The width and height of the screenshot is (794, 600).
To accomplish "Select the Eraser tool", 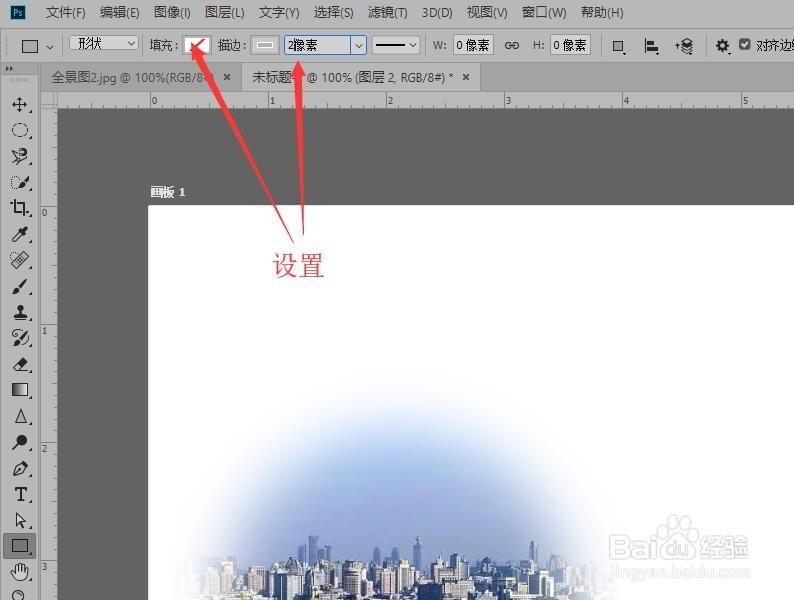I will pyautogui.click(x=20, y=364).
